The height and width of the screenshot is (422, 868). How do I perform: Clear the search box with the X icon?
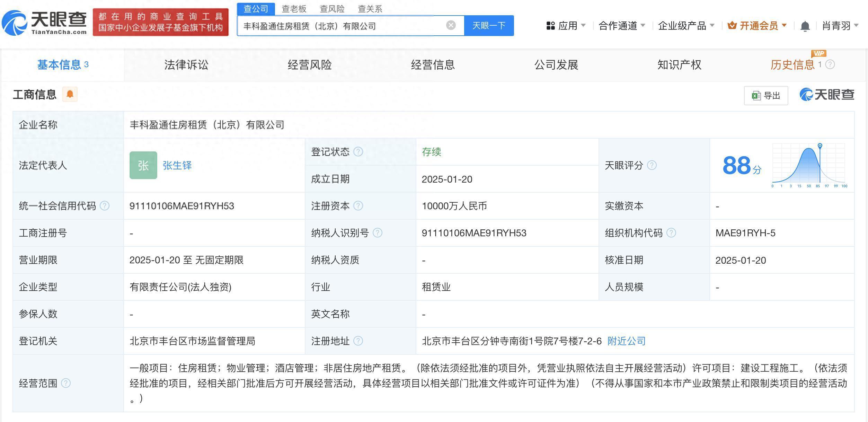pyautogui.click(x=451, y=25)
